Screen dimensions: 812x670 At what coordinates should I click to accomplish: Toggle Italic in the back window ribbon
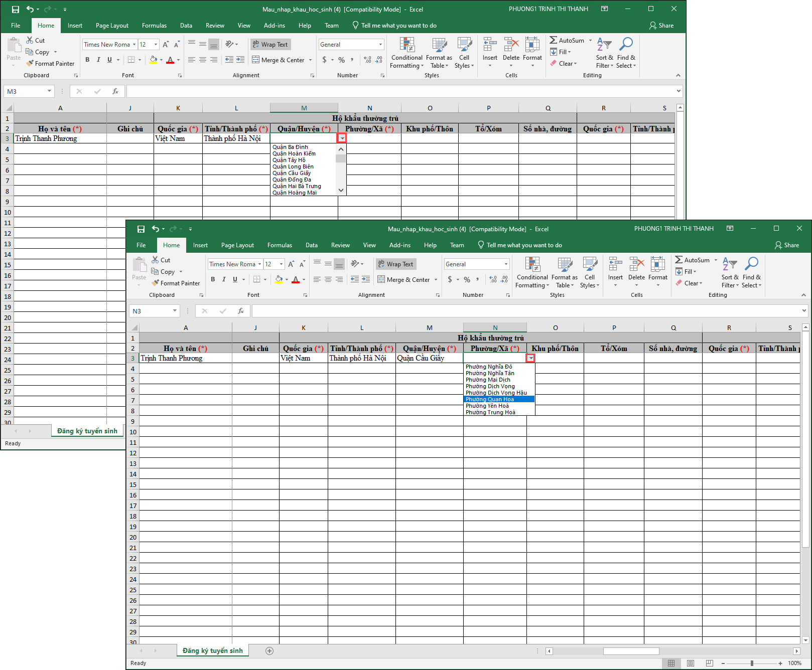point(98,60)
